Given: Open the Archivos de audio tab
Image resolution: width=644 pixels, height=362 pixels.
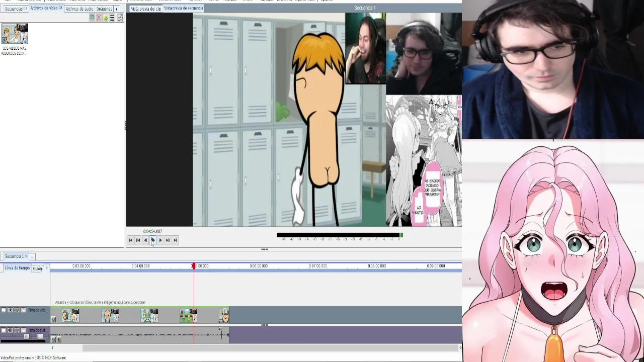Looking at the screenshot, I should pos(79,9).
